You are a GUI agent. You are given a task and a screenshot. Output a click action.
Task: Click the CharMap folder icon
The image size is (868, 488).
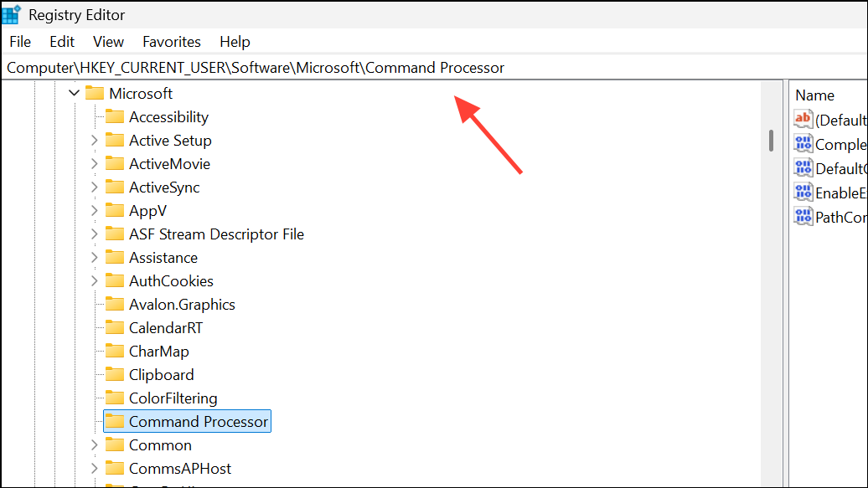[x=115, y=351]
